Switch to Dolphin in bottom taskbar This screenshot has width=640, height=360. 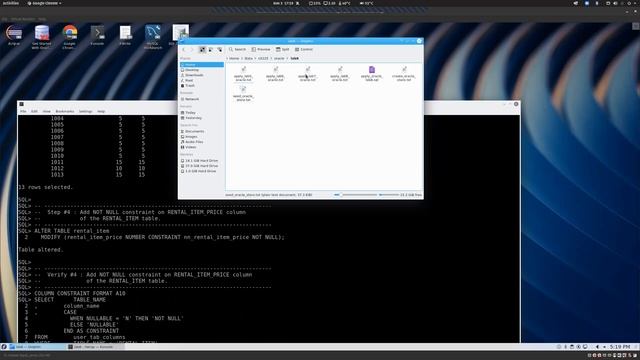(38, 347)
